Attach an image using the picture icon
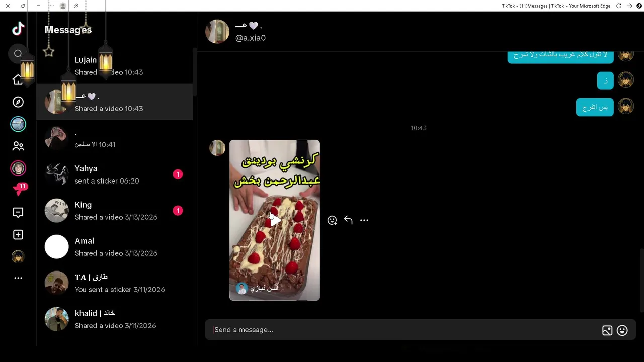 coord(607,330)
